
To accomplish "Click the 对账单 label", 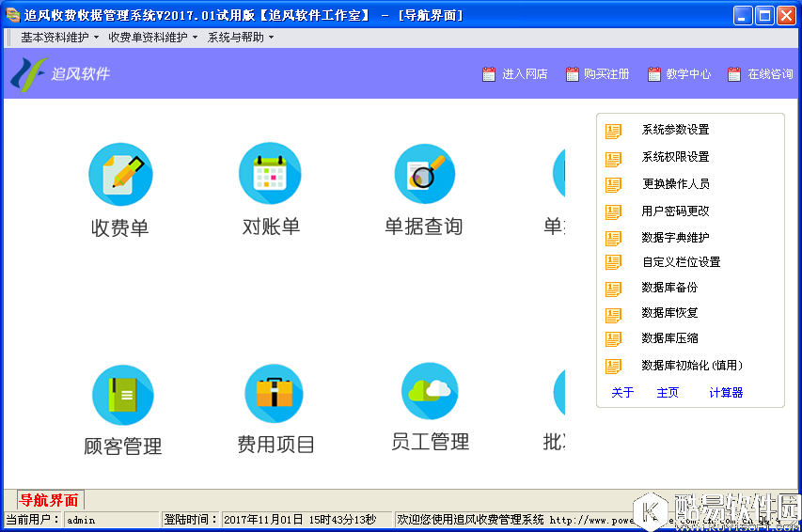I will [271, 227].
